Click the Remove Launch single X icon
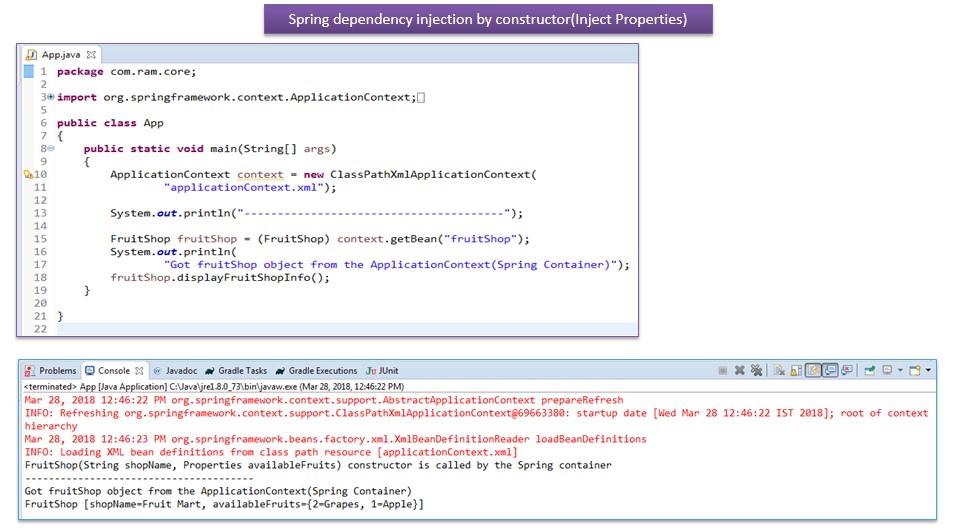The image size is (960, 528). click(x=740, y=371)
